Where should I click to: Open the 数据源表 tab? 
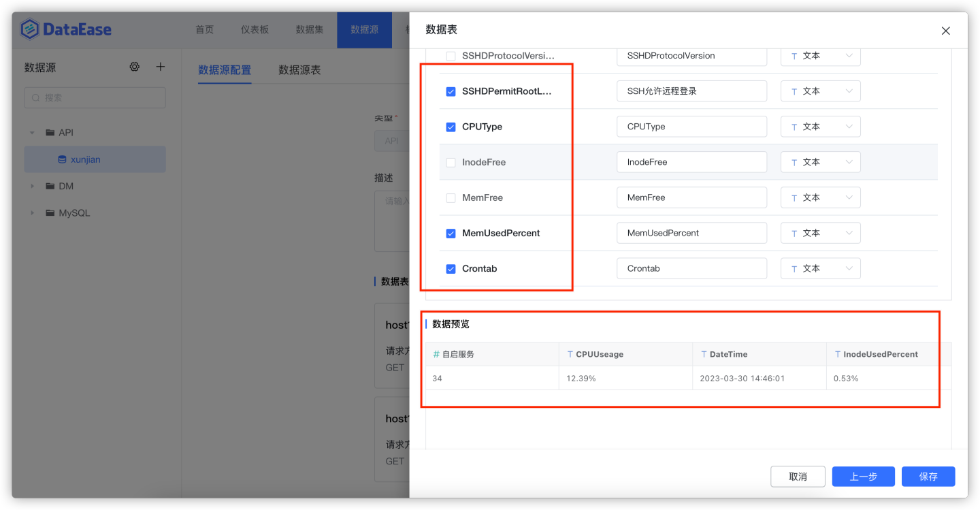tap(299, 69)
